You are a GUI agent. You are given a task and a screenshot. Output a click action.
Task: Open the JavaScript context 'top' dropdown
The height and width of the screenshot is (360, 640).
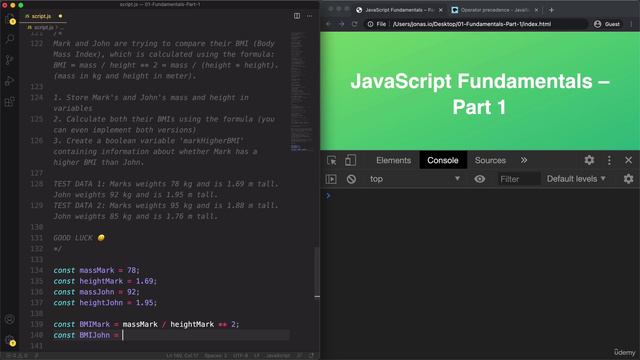point(414,179)
